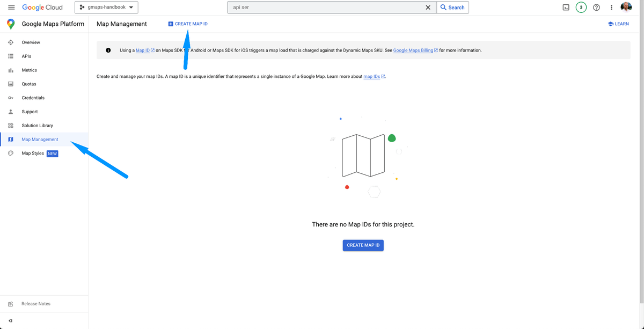Click the Map Management map icon
This screenshot has height=329, width=644.
pyautogui.click(x=11, y=140)
